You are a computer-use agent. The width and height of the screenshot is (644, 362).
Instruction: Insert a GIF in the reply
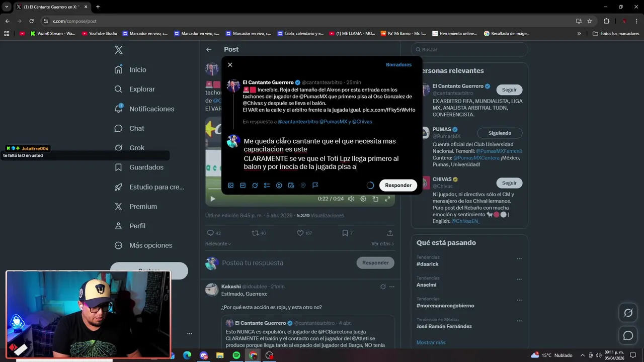click(x=243, y=186)
